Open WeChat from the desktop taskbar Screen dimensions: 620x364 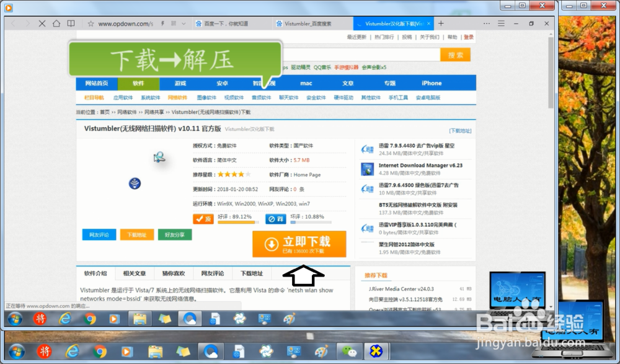(349, 351)
